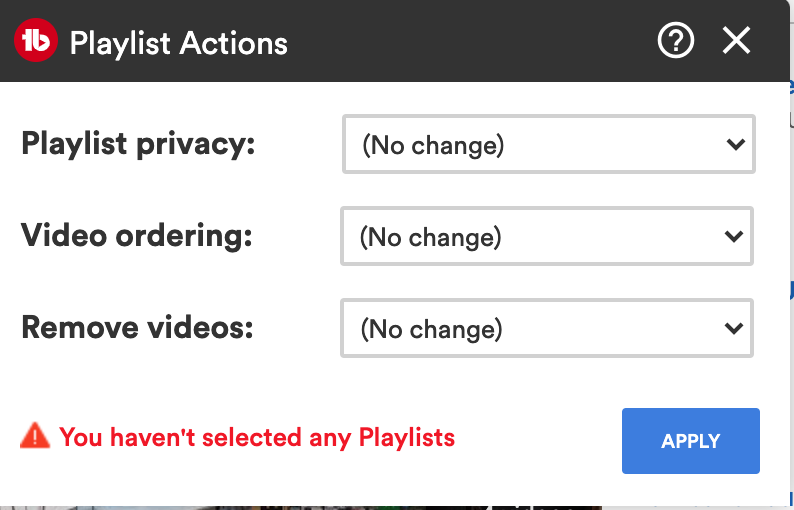The width and height of the screenshot is (794, 510).
Task: Click "(No change)" text in Remove videos
Action: tap(431, 330)
